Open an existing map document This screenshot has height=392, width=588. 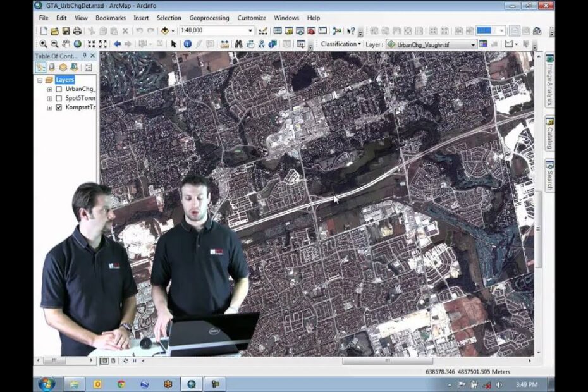55,31
